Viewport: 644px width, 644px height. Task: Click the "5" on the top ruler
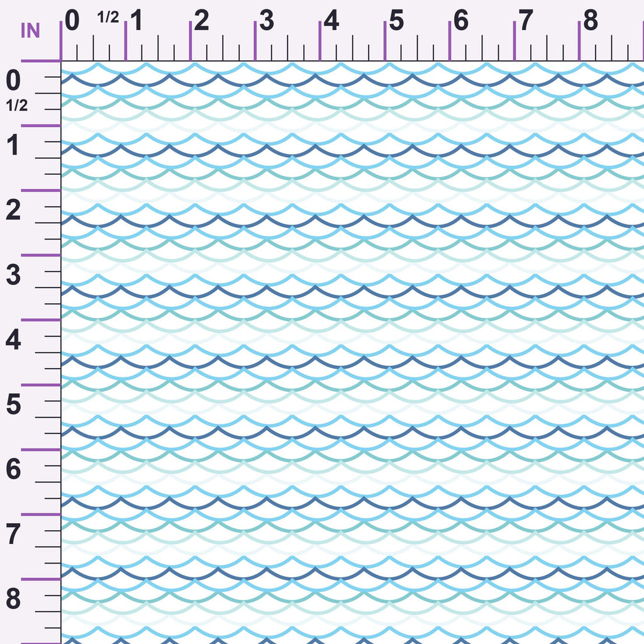(396, 21)
